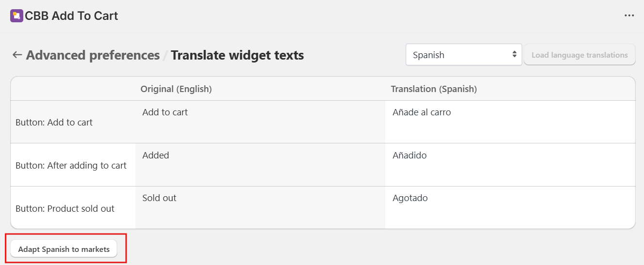Click the CBB Add To Cart app icon

coord(17,16)
